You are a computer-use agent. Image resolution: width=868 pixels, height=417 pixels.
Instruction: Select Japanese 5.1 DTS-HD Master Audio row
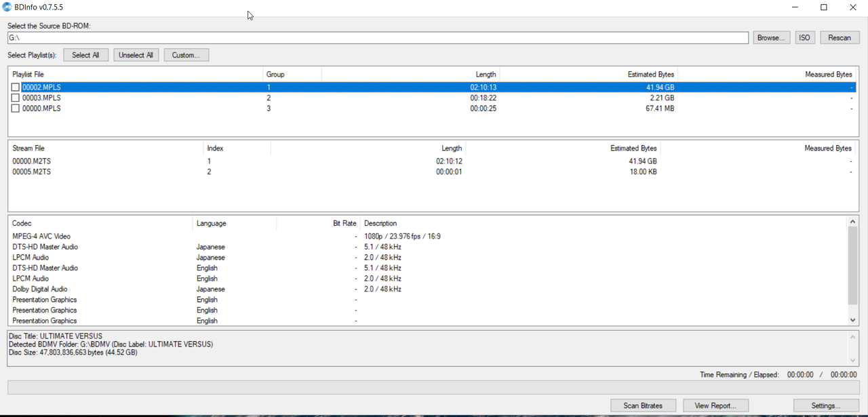point(429,247)
